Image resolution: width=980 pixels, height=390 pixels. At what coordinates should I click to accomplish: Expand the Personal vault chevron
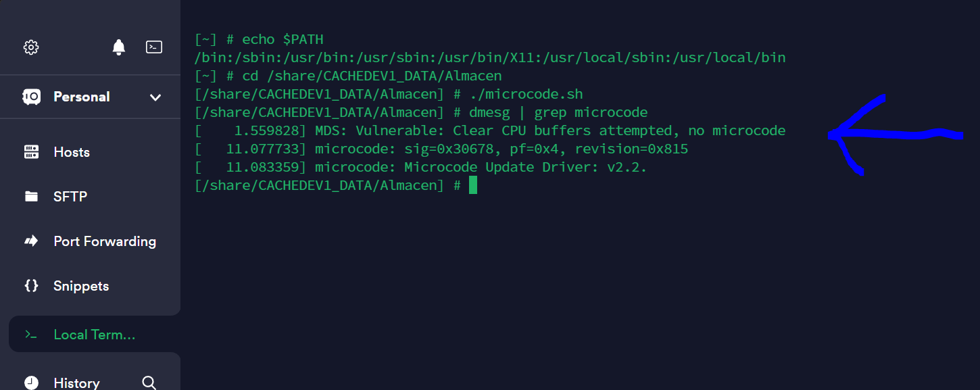pyautogui.click(x=155, y=97)
